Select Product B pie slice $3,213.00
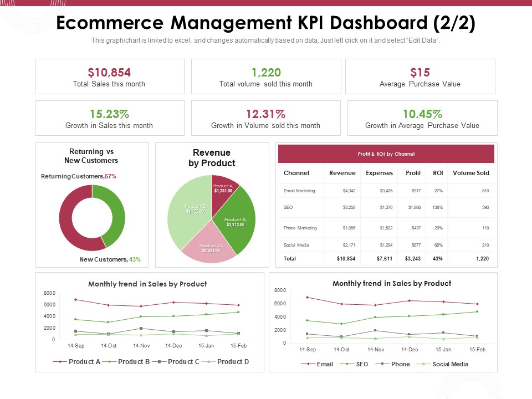This screenshot has height=399, width=532. coord(236,222)
